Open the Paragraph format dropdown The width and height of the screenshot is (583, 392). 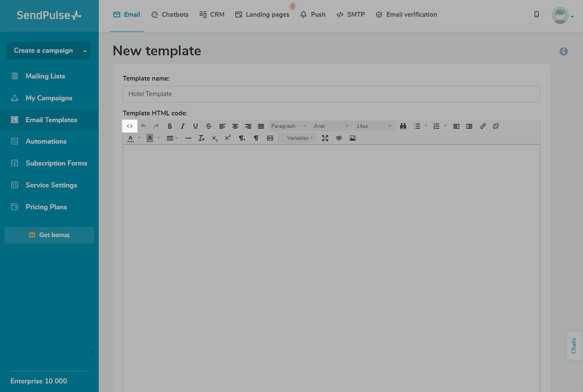tap(288, 126)
